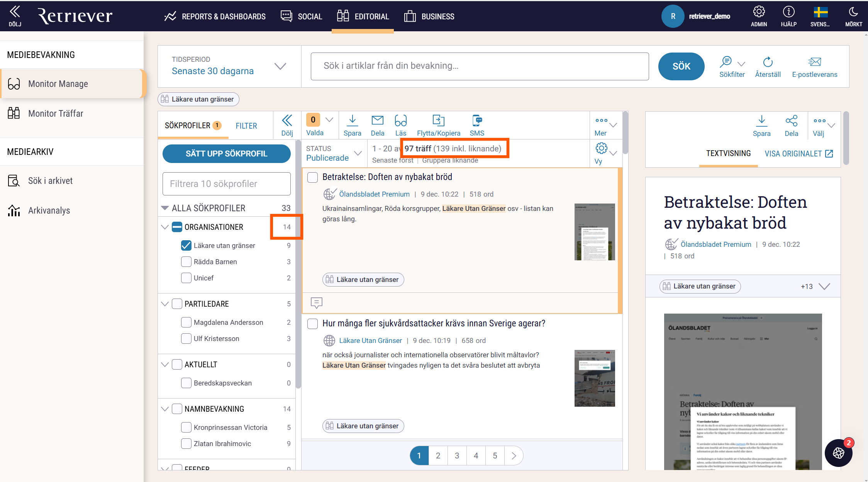Select the Betraktelse article checkbox

click(x=312, y=177)
